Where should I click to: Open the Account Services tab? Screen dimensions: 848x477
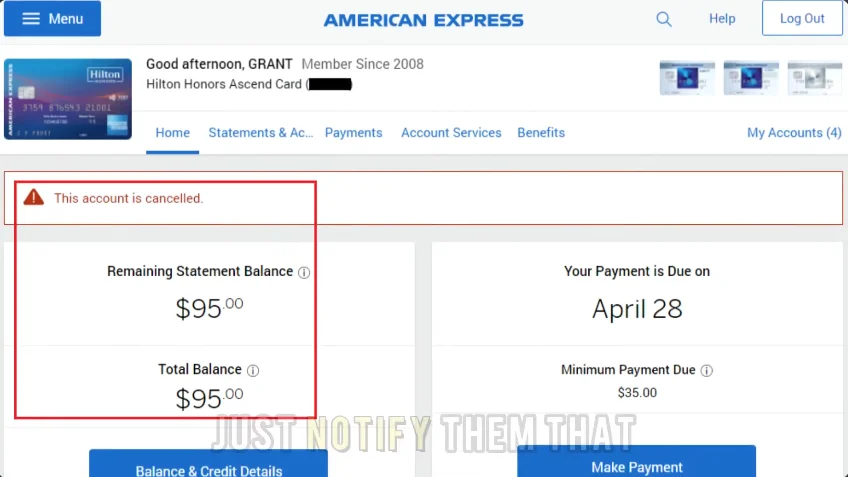(451, 132)
